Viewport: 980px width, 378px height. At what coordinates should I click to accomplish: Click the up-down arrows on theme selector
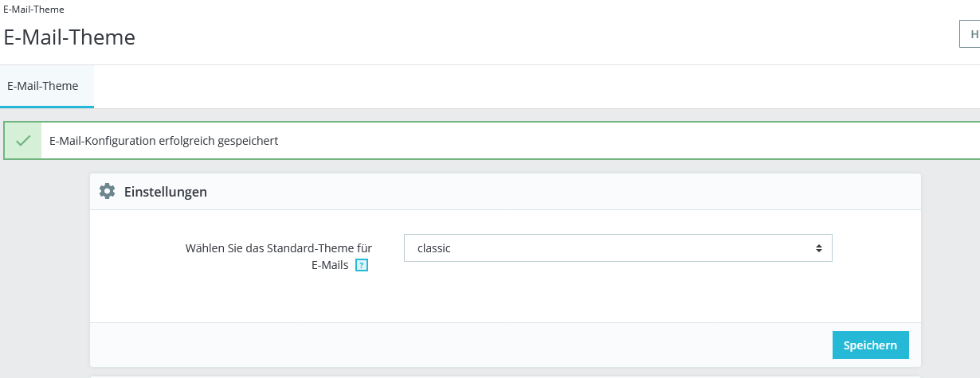818,248
